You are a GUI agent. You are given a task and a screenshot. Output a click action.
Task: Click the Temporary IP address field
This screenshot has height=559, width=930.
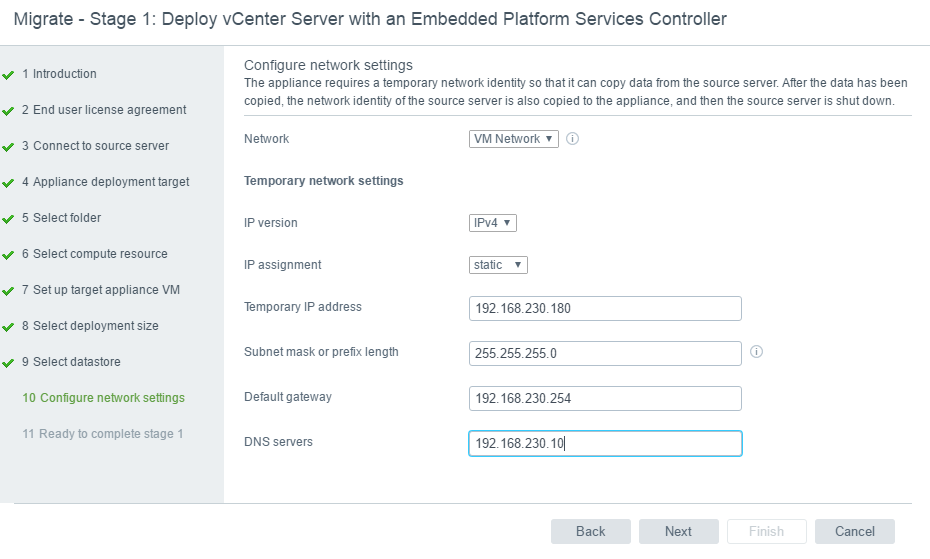pos(605,308)
